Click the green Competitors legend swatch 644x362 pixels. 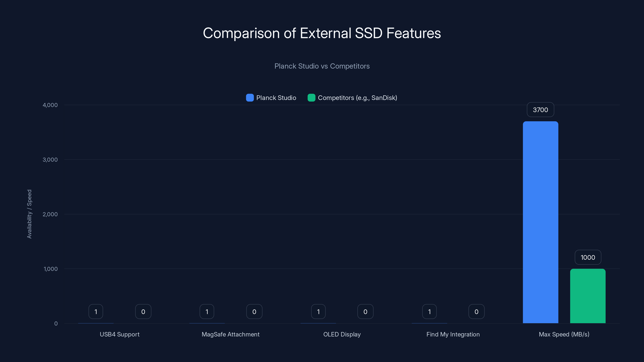click(x=312, y=98)
